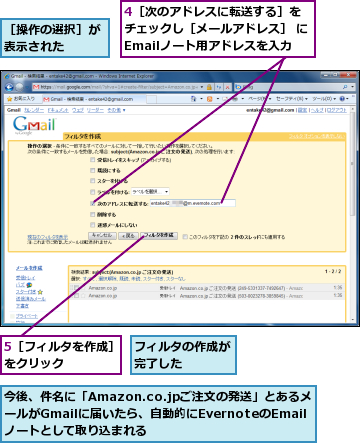Click the red X stop-loading icon
The height and width of the screenshot is (443, 360).
[x=227, y=87]
